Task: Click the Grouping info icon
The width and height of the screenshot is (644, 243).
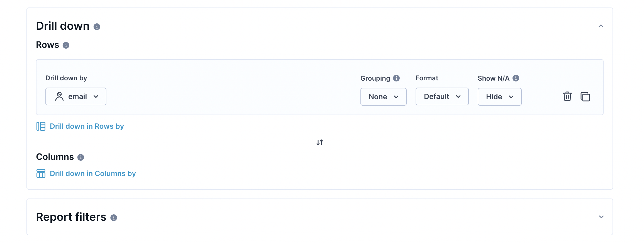Action: pyautogui.click(x=396, y=78)
